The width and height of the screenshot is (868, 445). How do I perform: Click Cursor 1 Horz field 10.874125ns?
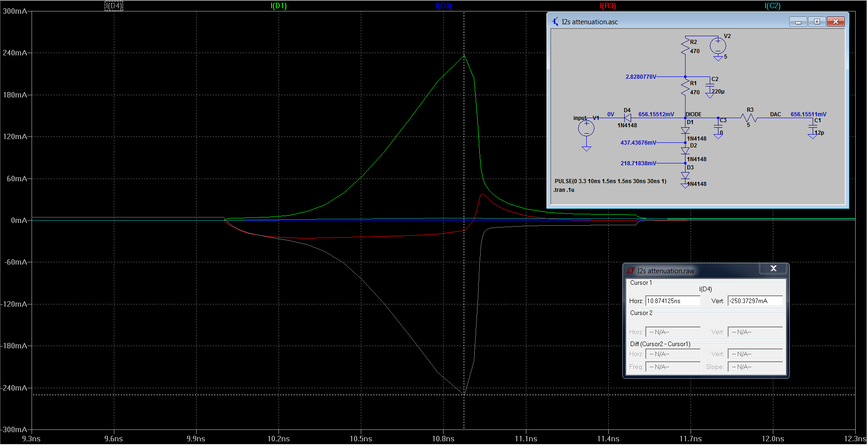point(673,301)
